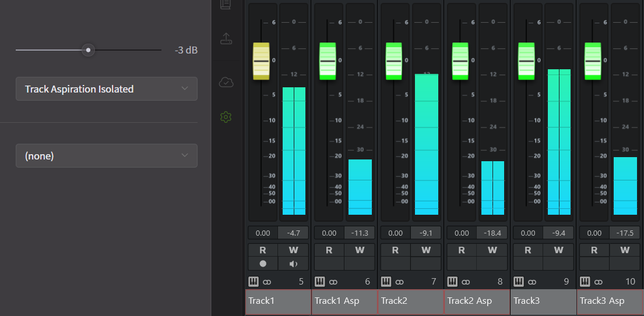This screenshot has height=316, width=644.
Task: Click the stereo link icon on Track2
Action: pyautogui.click(x=400, y=282)
